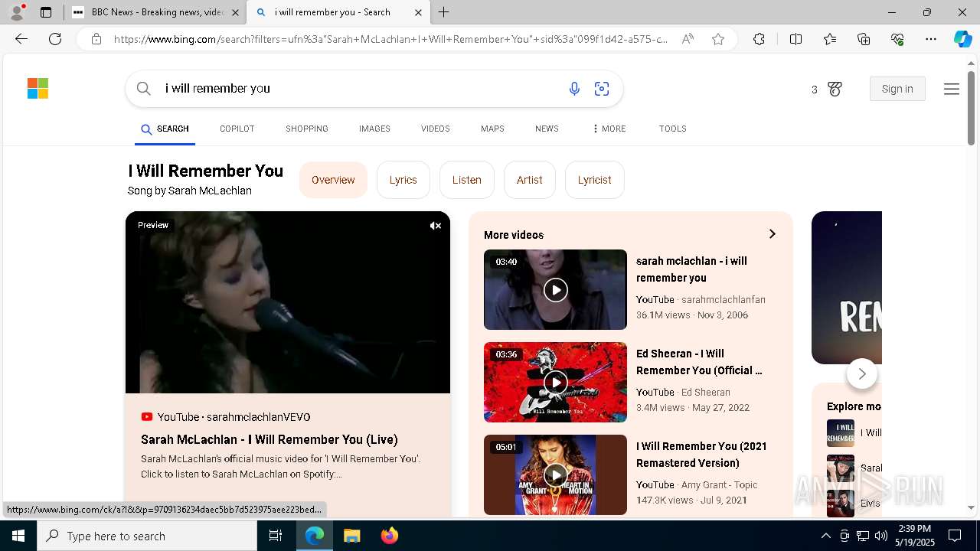Switch to the Copilot search tab
Screen dimensions: 980x551
click(x=237, y=129)
